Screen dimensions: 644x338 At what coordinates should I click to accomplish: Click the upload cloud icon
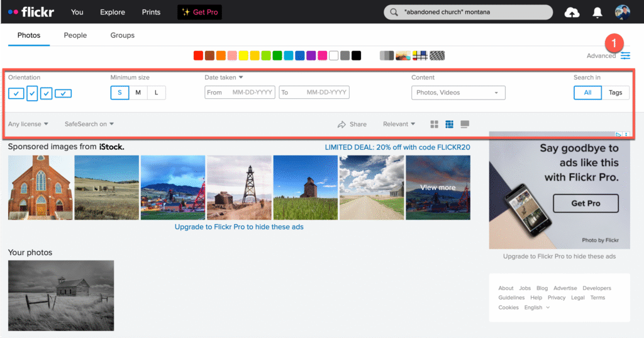click(572, 13)
